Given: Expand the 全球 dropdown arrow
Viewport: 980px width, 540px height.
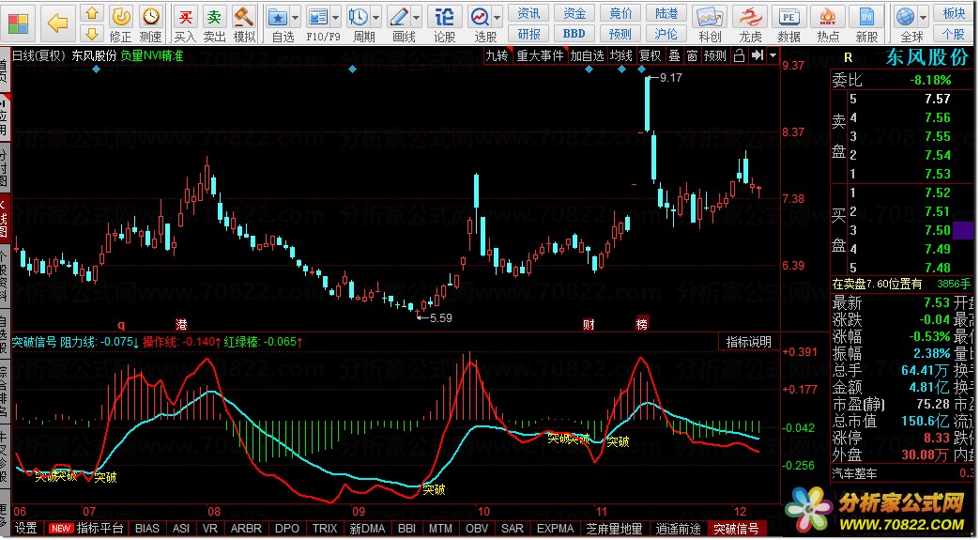Looking at the screenshot, I should click(x=923, y=17).
